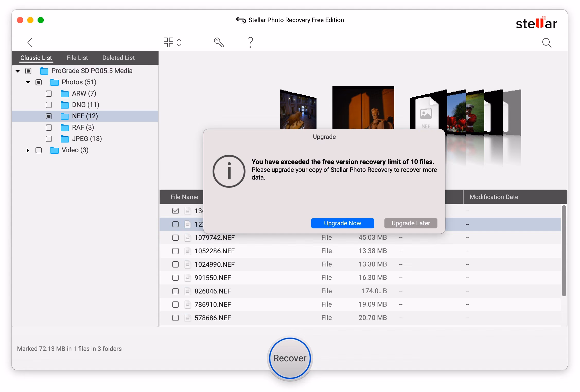This screenshot has height=392, width=580.
Task: Click the search magnifier icon
Action: coord(547,43)
